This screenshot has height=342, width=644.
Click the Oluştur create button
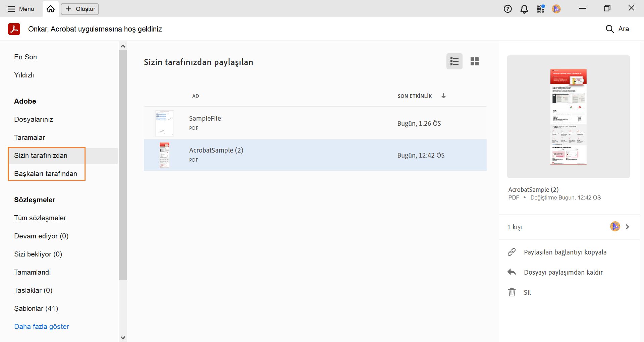(80, 9)
